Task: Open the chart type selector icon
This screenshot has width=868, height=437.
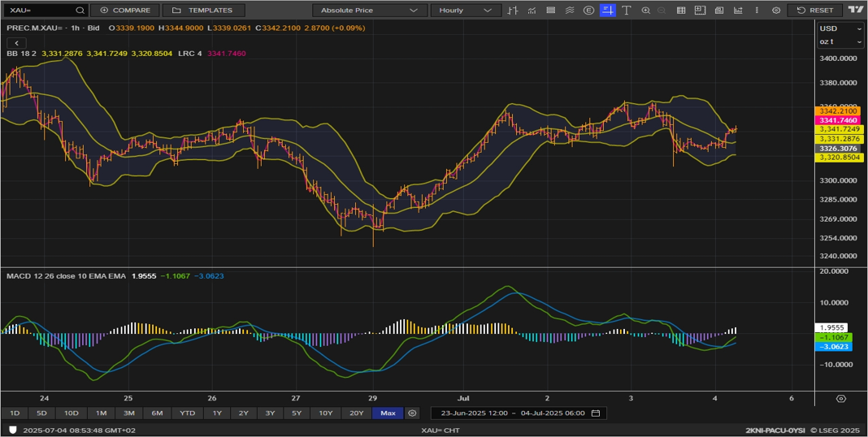Action: (x=513, y=10)
